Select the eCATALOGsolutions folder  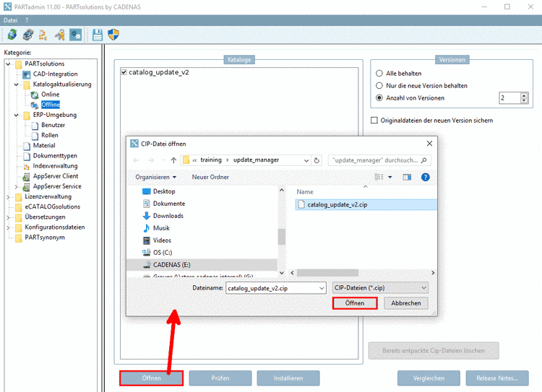coord(53,206)
